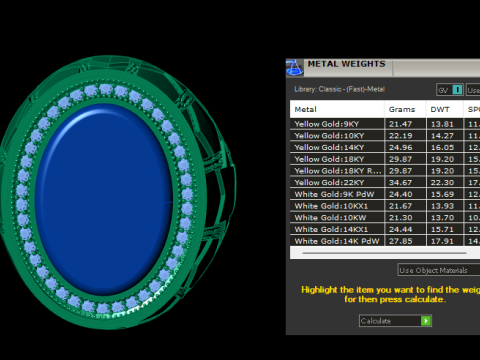Select the White Gold:9K PdW row

coord(385,194)
